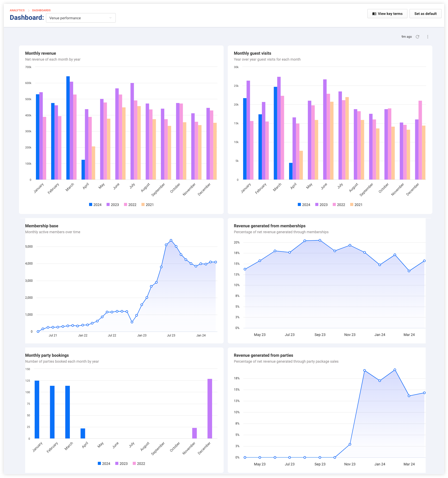Click the first data point in Membership base
The image size is (448, 478).
click(38, 332)
